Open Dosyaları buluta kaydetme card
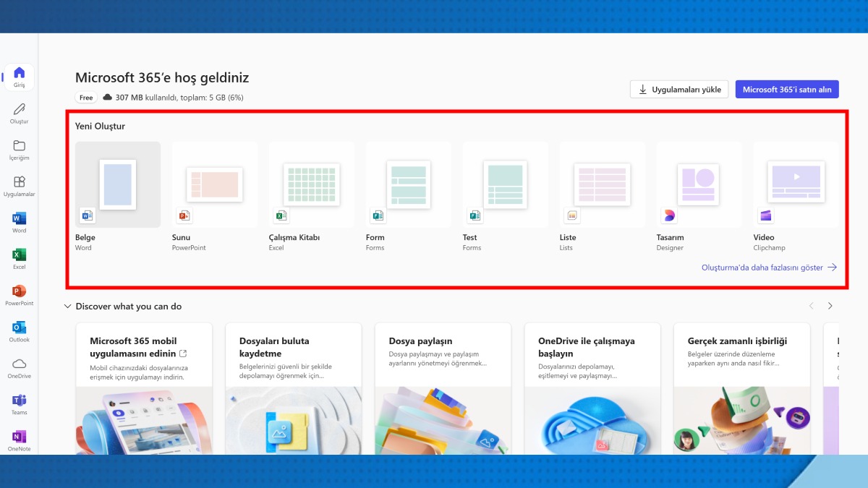The width and height of the screenshot is (868, 488). pyautogui.click(x=294, y=388)
